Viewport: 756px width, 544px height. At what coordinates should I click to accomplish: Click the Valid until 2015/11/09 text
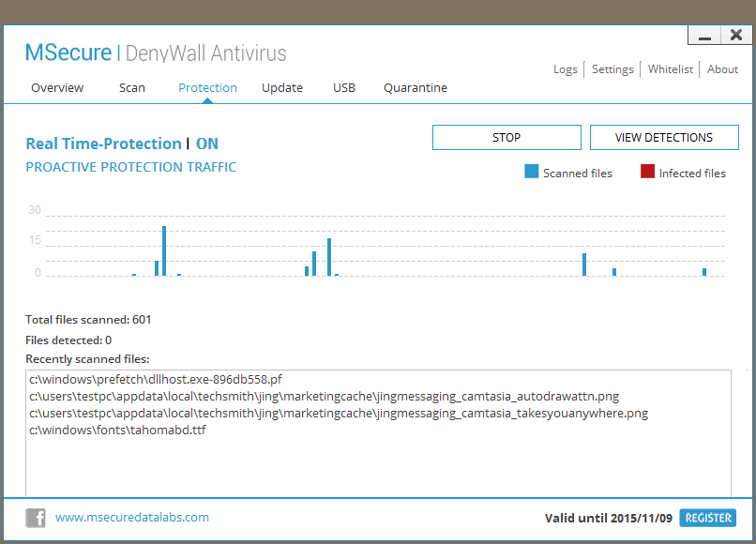[609, 519]
